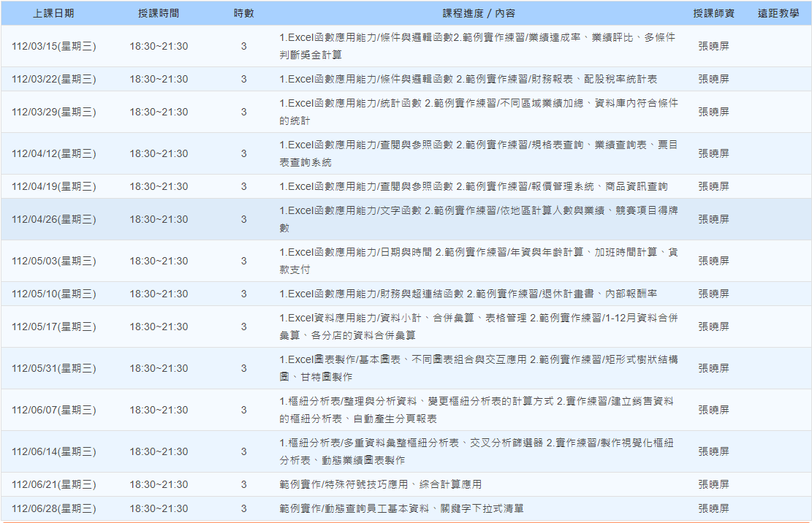Click the hours value 3 for 112/06/21
Viewport: 812px width, 523px height.
pos(243,484)
